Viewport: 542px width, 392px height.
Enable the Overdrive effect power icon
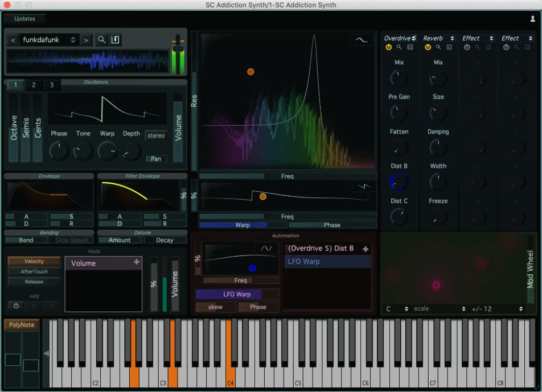click(x=389, y=47)
